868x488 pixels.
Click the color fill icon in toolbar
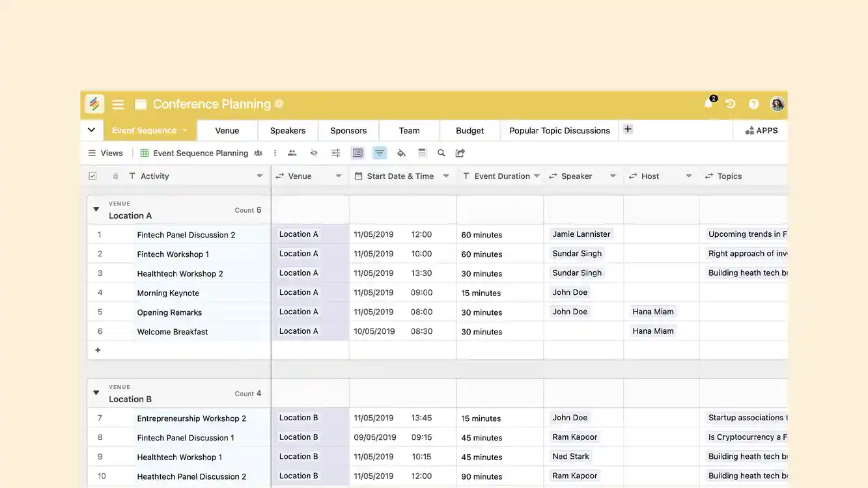tap(399, 152)
